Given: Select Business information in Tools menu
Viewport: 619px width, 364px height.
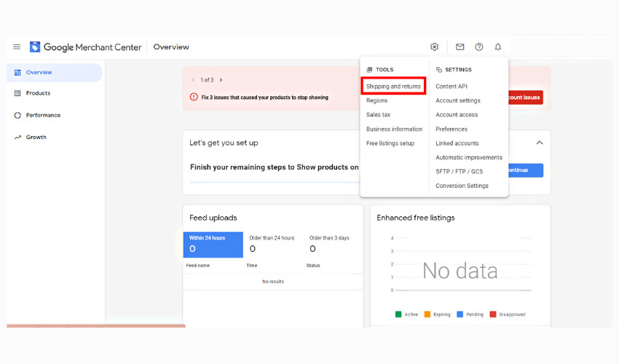Looking at the screenshot, I should click(394, 129).
